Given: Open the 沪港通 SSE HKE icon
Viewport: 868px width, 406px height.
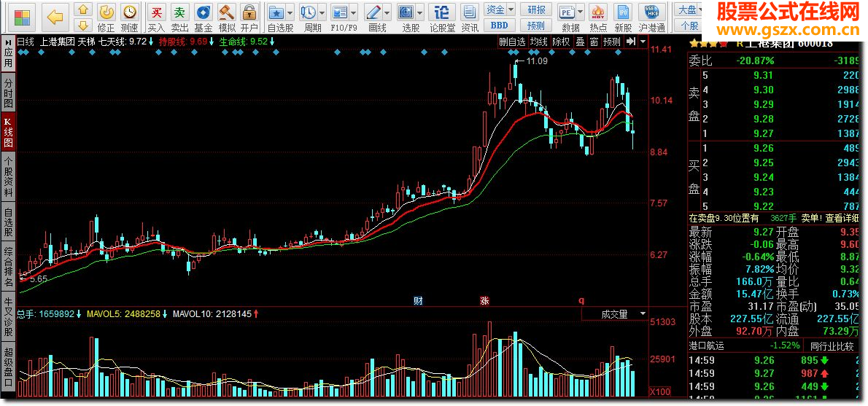Looking at the screenshot, I should click(x=652, y=12).
